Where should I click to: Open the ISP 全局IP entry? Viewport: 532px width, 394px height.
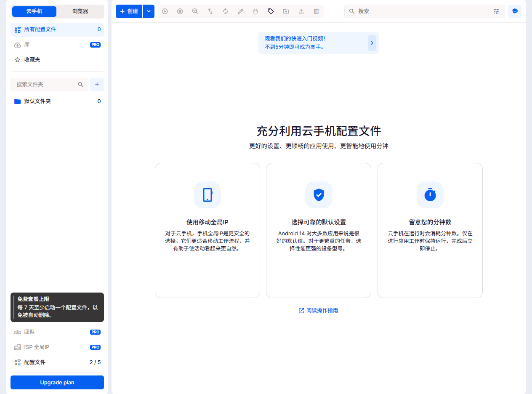coord(57,347)
